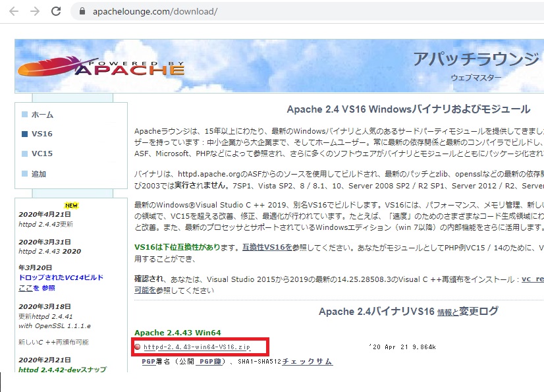The width and height of the screenshot is (544, 392).
Task: Click the browser forward arrow
Action: click(34, 11)
